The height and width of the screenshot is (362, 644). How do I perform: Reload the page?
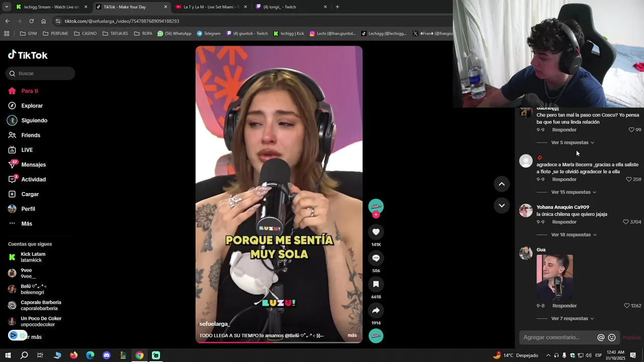coord(31,21)
